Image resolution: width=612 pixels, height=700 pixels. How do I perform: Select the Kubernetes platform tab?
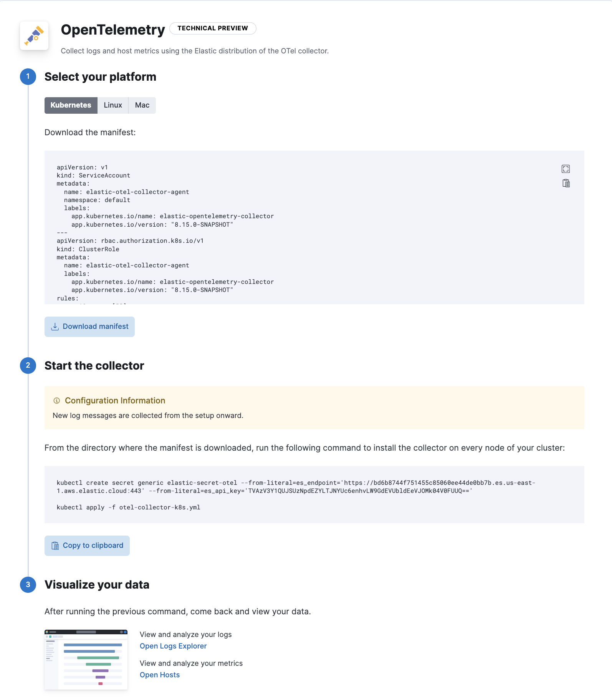click(x=71, y=105)
